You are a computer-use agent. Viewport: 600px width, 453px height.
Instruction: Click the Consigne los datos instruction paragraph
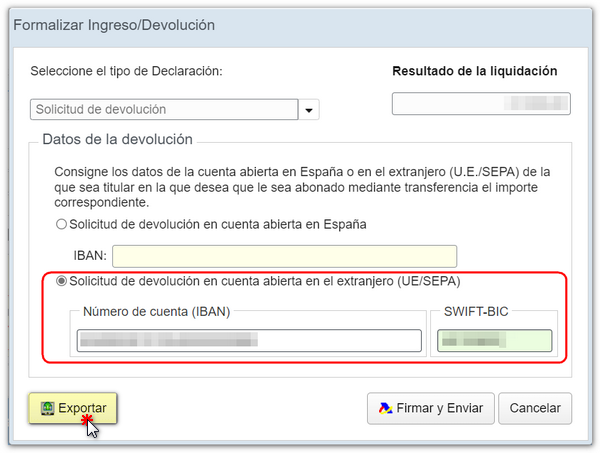(300, 186)
